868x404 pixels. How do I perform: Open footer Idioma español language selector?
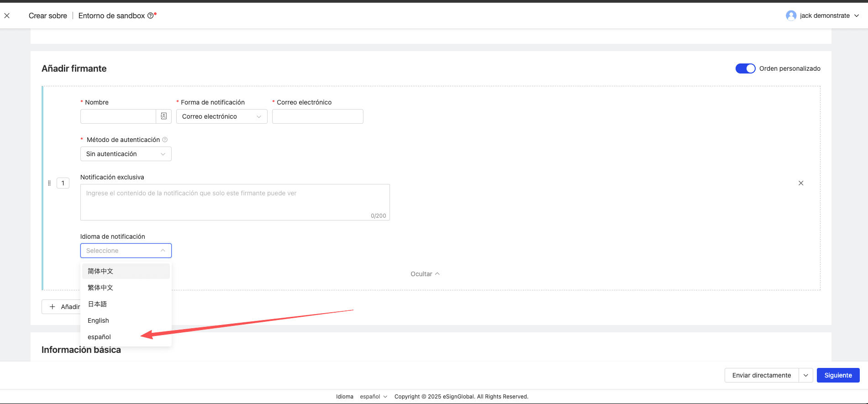373,397
